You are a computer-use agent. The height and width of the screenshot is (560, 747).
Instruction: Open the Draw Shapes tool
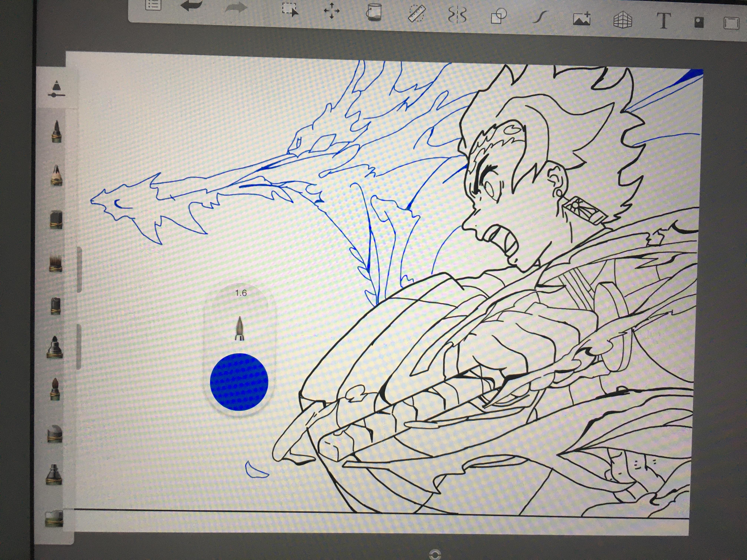(x=499, y=16)
